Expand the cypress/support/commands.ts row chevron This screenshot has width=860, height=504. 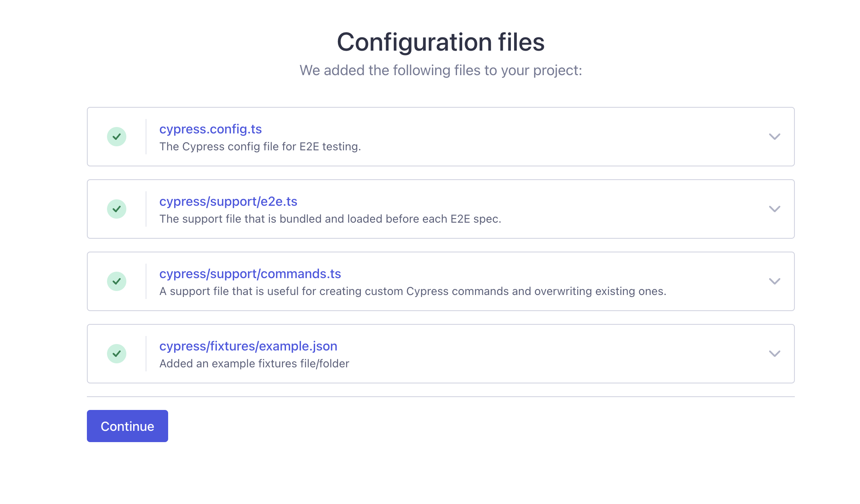tap(774, 281)
